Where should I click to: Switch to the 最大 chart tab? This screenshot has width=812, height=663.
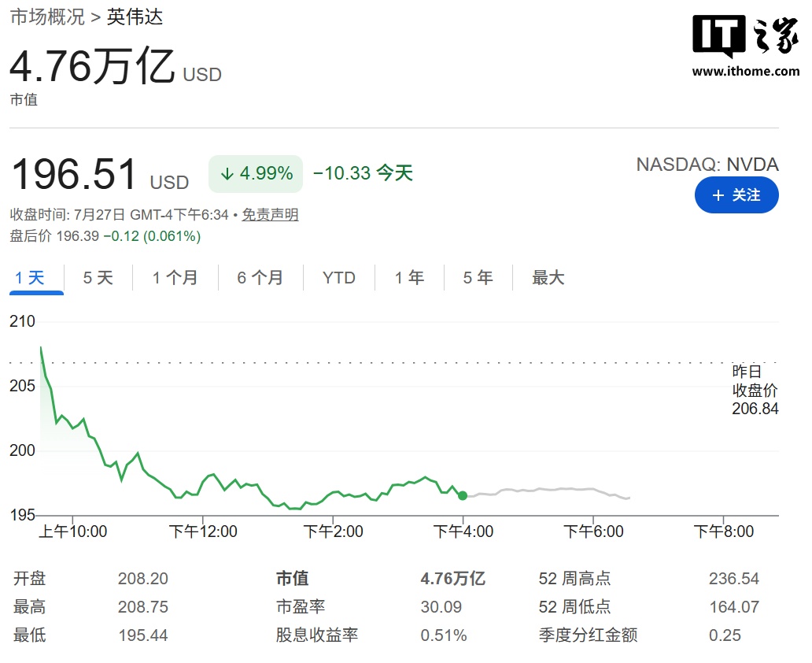548,278
